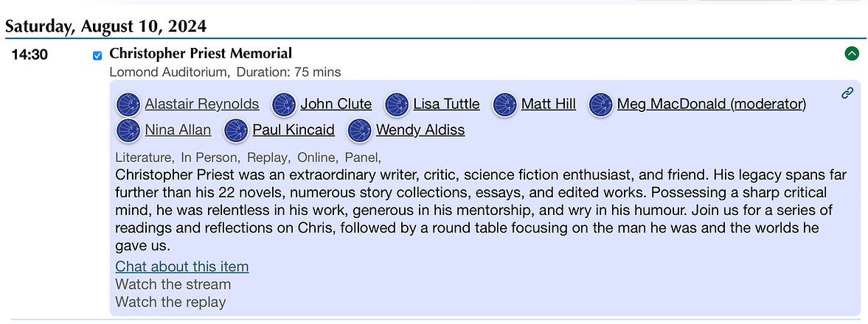Viewport: 868px width, 324px height.
Task: Click Alastair Reynolds' avatar icon
Action: 128,105
